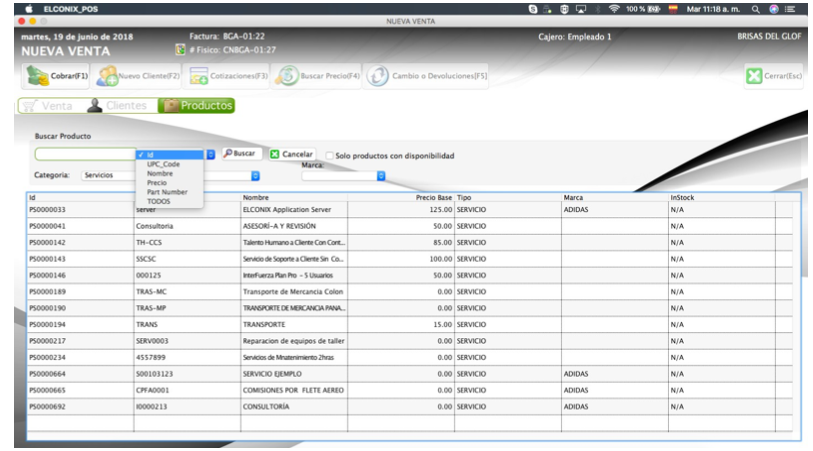
Task: Sort by the Id column header
Action: tap(80, 198)
